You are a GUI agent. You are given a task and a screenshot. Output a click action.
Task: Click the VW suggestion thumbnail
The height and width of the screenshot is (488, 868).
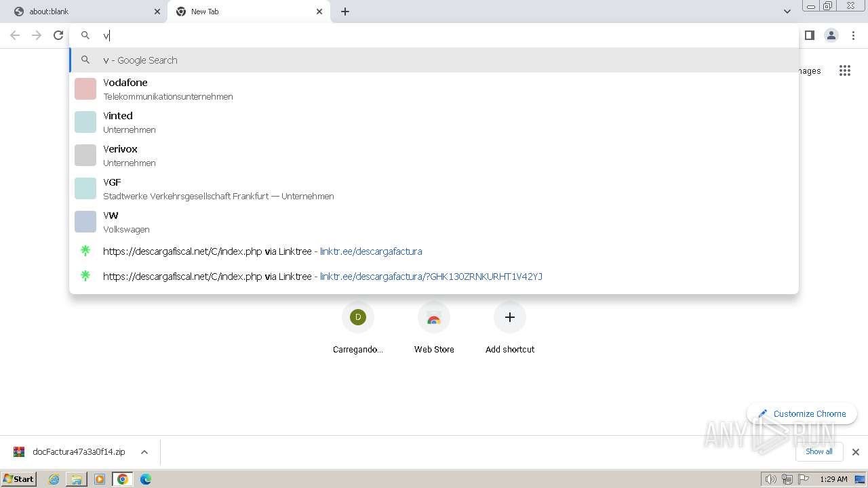pyautogui.click(x=85, y=222)
